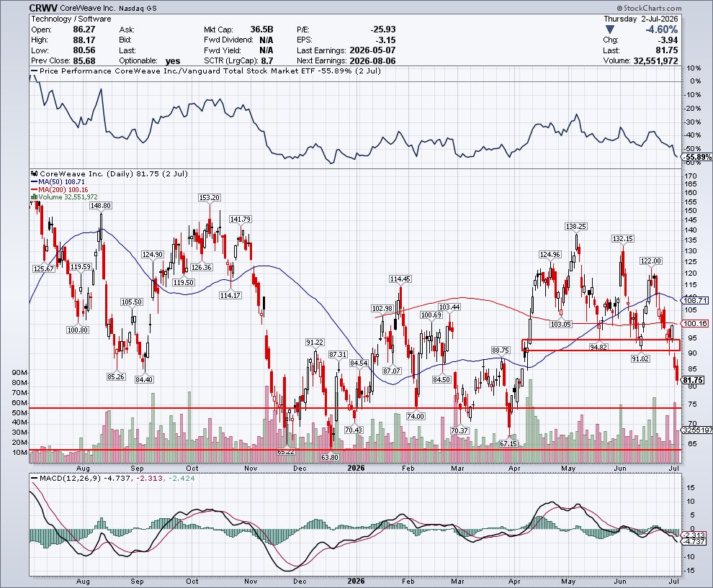The width and height of the screenshot is (713, 588).
Task: Click the volume bars icon before Volume legend
Action: (x=34, y=196)
